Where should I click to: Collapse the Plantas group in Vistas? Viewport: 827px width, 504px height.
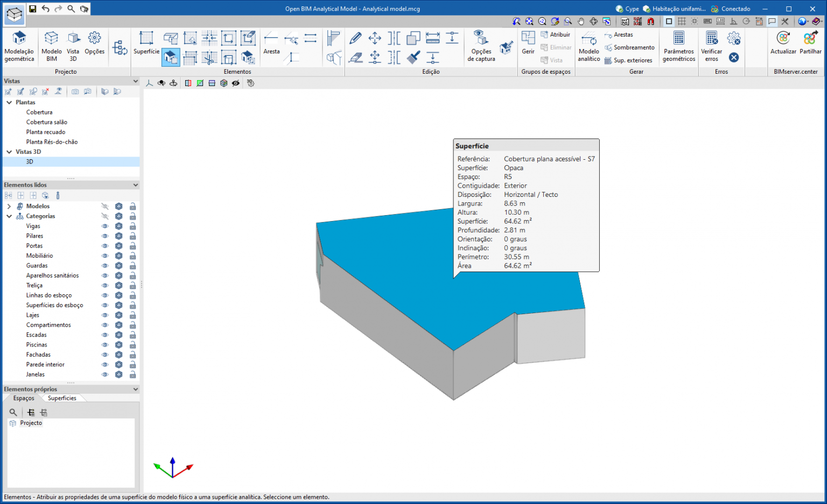[10, 102]
